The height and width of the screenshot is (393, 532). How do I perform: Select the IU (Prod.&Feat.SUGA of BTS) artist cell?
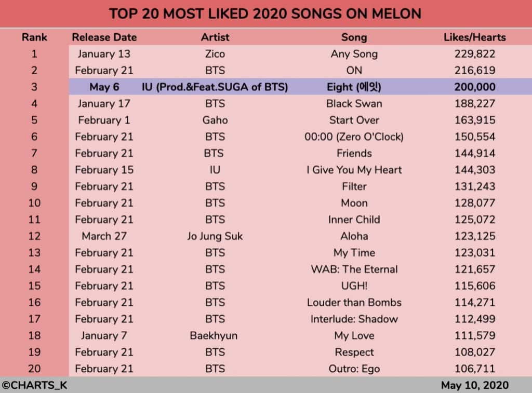point(215,87)
